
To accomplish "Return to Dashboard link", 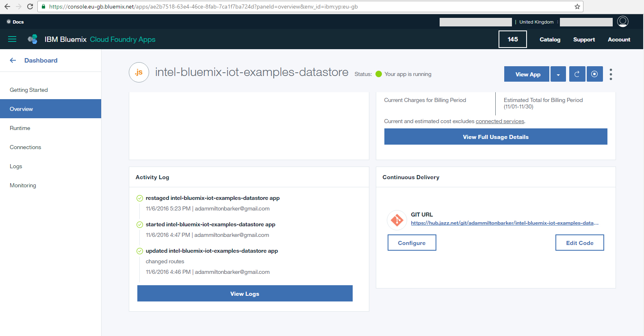I will 41,60.
